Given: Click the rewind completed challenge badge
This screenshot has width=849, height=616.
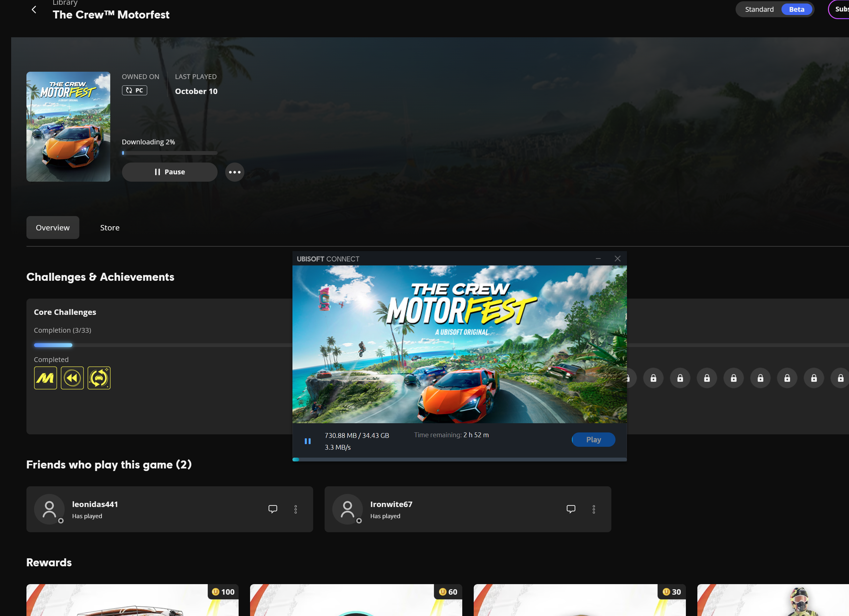Looking at the screenshot, I should [x=72, y=378].
